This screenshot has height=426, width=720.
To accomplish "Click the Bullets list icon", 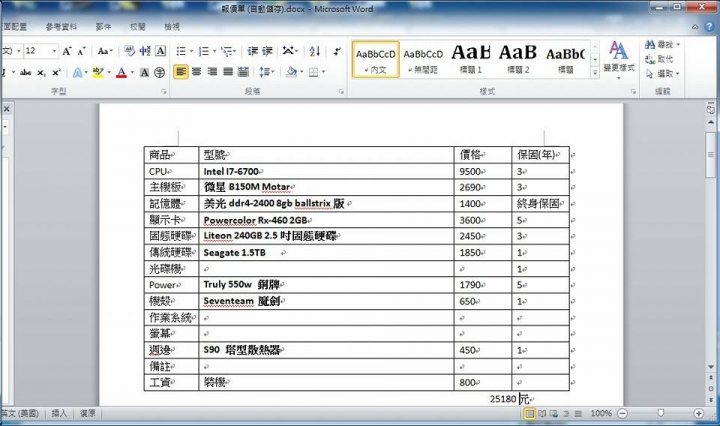I will (x=181, y=51).
